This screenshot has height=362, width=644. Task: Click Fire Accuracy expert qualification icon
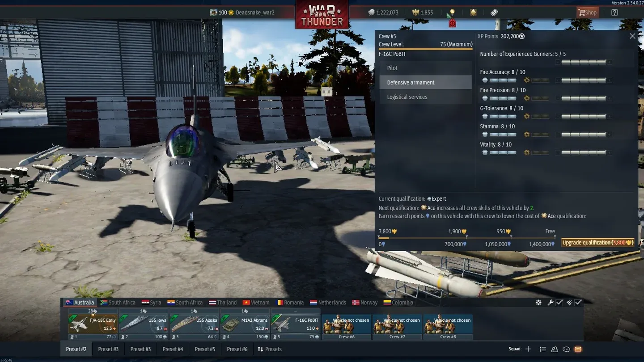(485, 80)
